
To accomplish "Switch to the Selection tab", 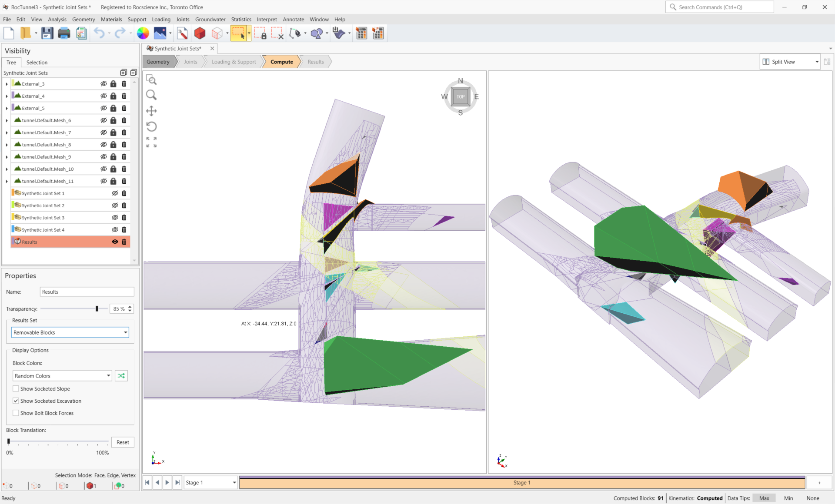I will (37, 63).
